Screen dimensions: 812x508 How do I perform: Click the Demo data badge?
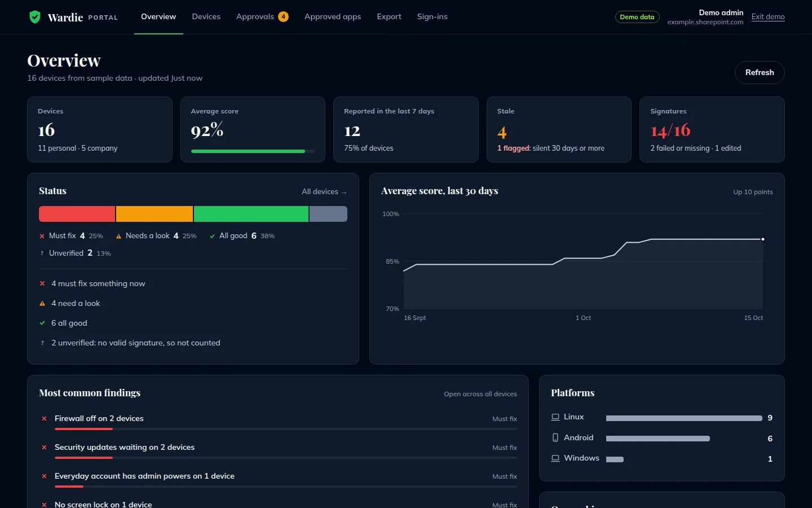(x=637, y=17)
